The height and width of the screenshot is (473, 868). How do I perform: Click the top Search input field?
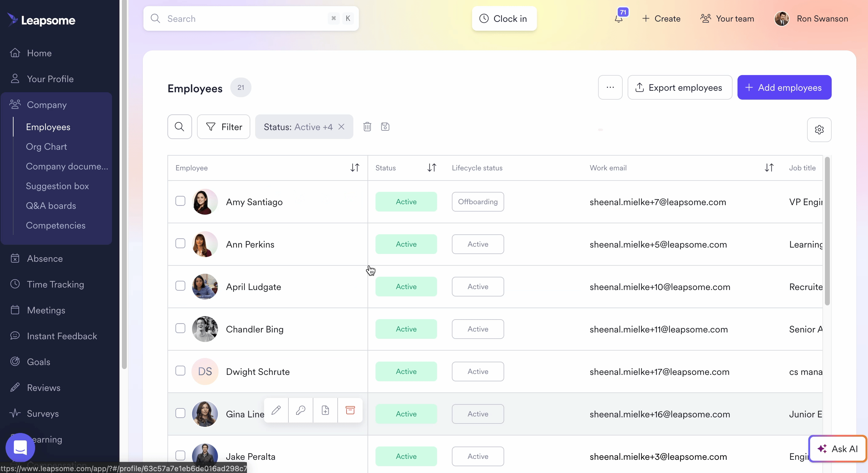tap(246, 19)
